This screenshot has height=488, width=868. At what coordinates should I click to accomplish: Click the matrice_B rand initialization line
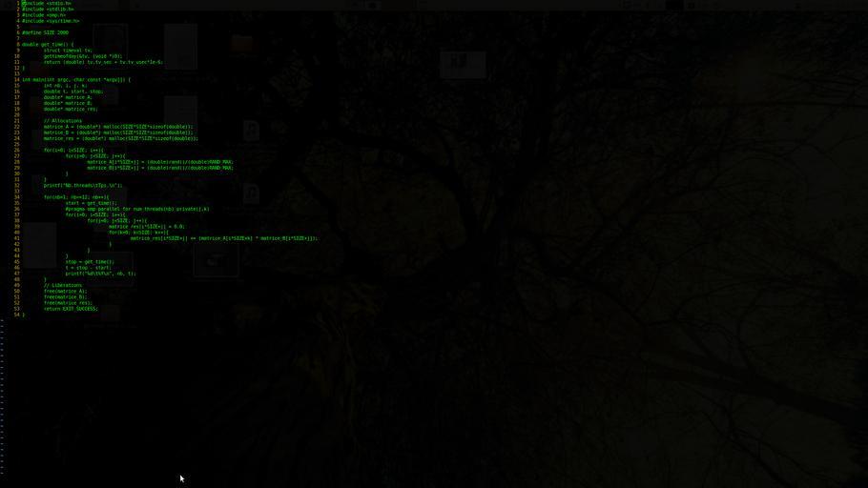pyautogui.click(x=159, y=168)
